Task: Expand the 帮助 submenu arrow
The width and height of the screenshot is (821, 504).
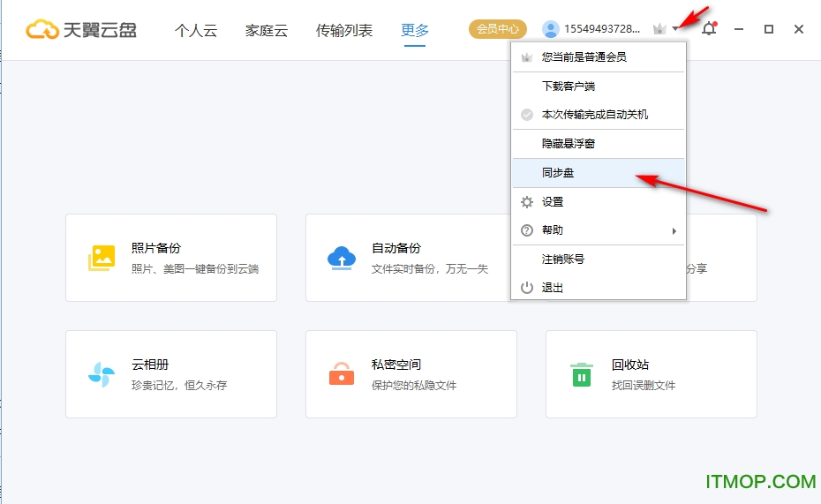Action: tap(674, 230)
